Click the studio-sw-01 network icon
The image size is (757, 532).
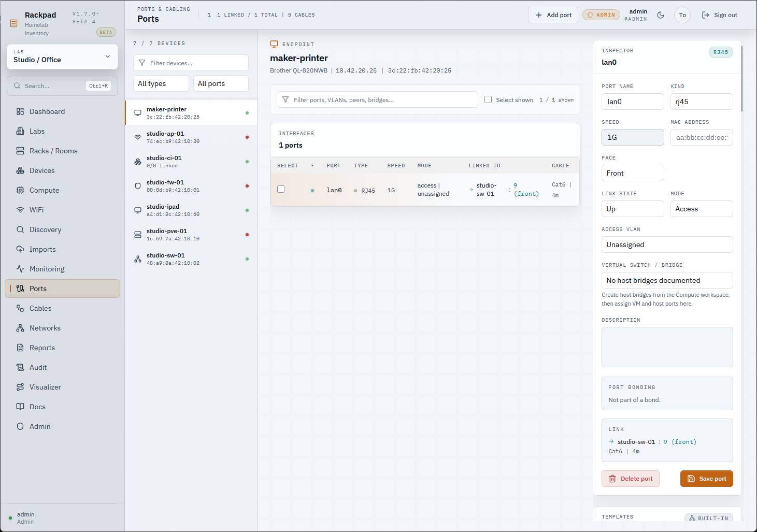(138, 258)
